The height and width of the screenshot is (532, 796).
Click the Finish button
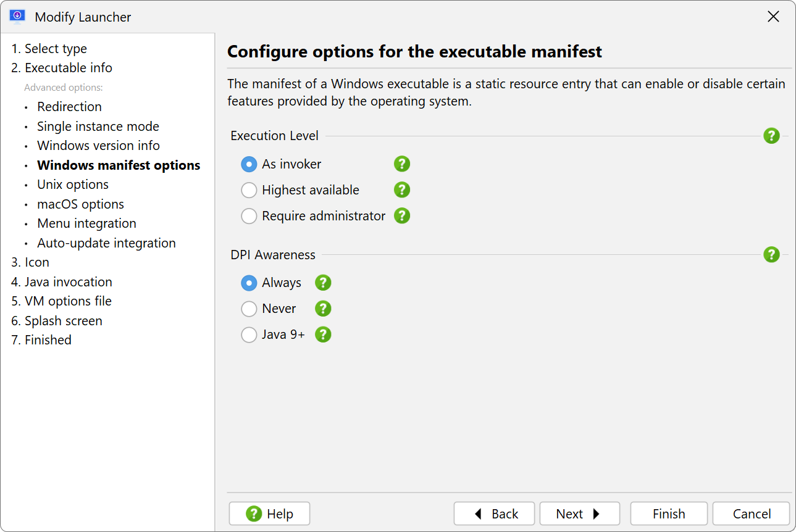[x=669, y=513]
